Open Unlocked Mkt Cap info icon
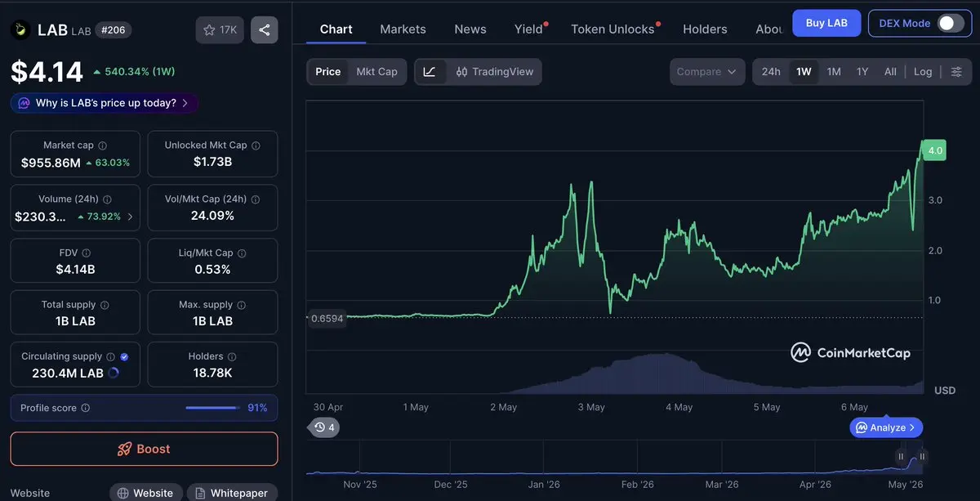This screenshot has width=980, height=501. pos(256,145)
